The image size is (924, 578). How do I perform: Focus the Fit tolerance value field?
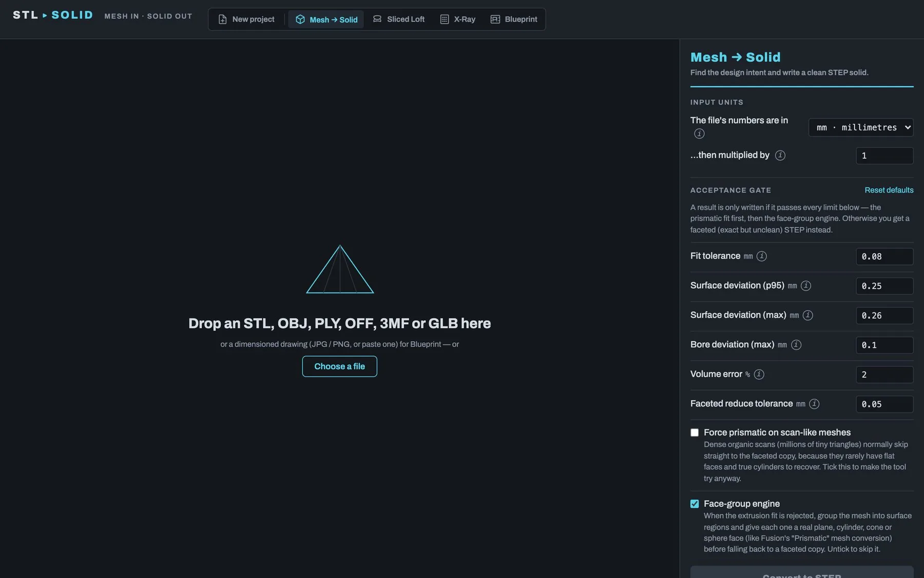pyautogui.click(x=884, y=256)
